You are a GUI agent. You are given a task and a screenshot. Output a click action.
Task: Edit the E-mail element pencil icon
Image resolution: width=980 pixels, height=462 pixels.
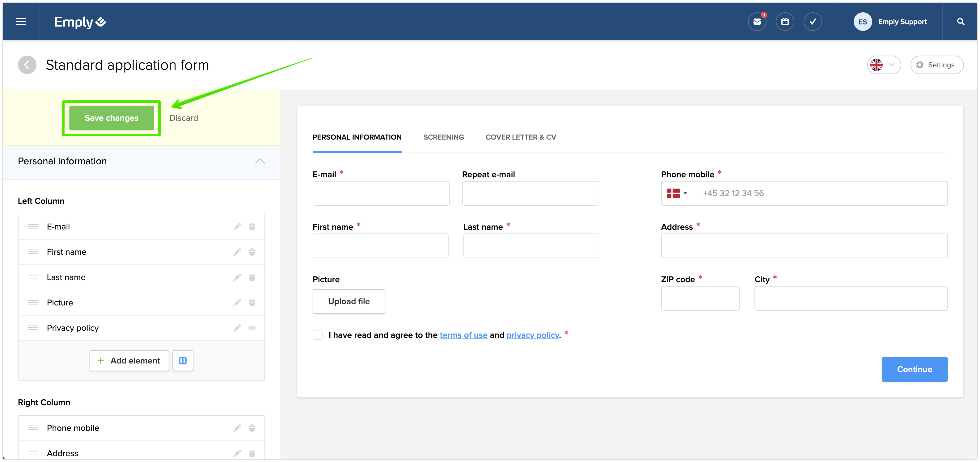pyautogui.click(x=237, y=227)
